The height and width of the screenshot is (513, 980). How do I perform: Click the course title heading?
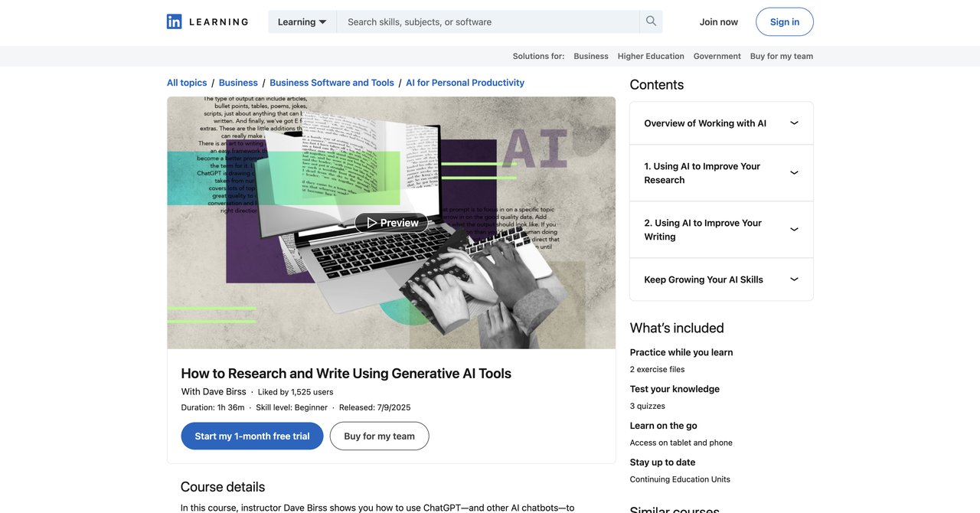[346, 373]
